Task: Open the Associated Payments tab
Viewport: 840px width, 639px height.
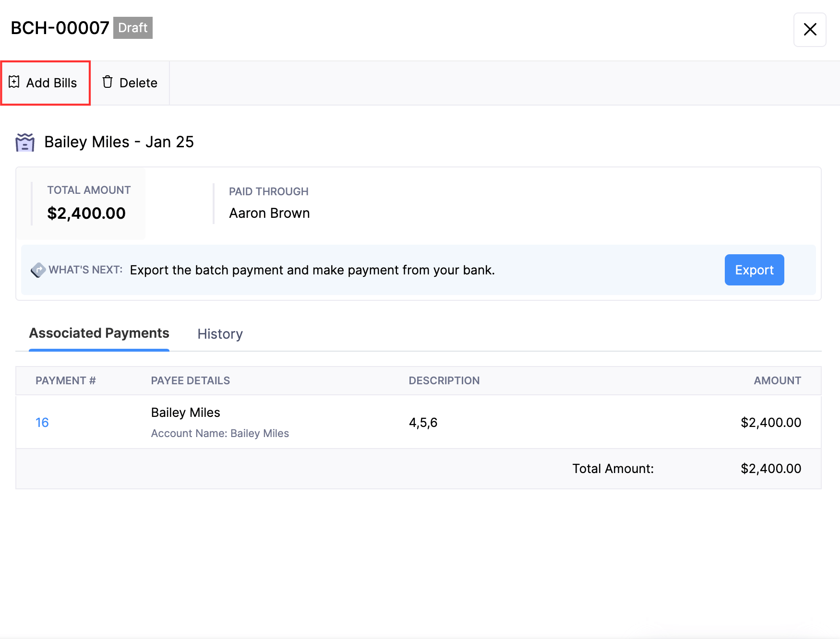Action: click(x=99, y=333)
